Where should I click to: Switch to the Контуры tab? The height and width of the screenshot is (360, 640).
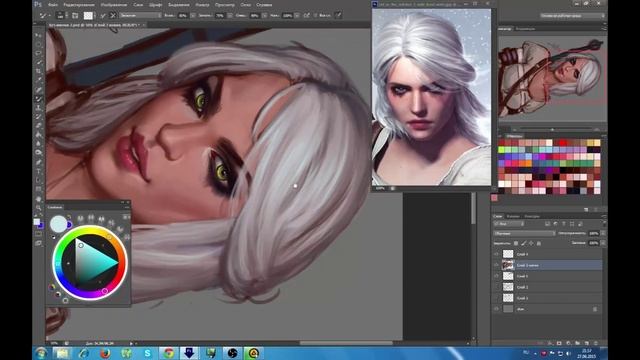pos(532,216)
